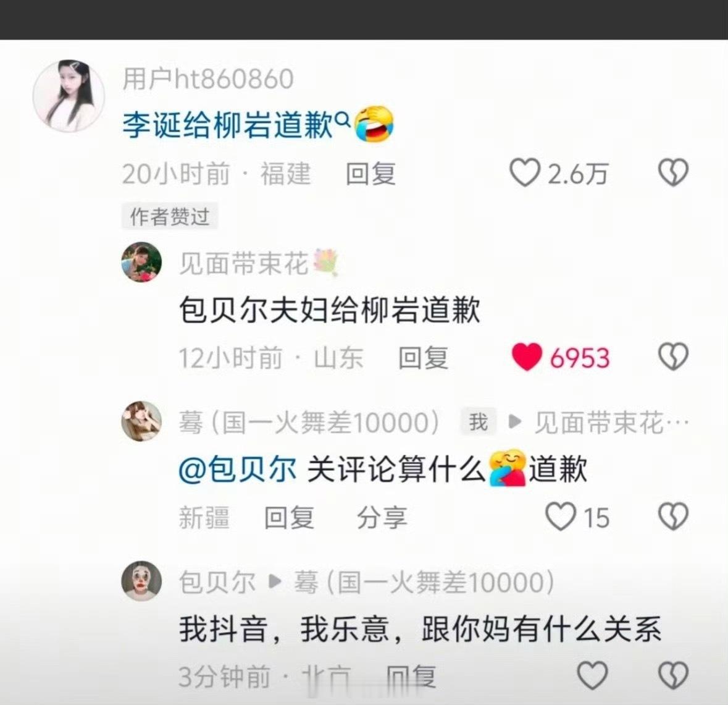Tap the @包贝尔 mention link
This screenshot has width=728, height=705.
click(237, 470)
